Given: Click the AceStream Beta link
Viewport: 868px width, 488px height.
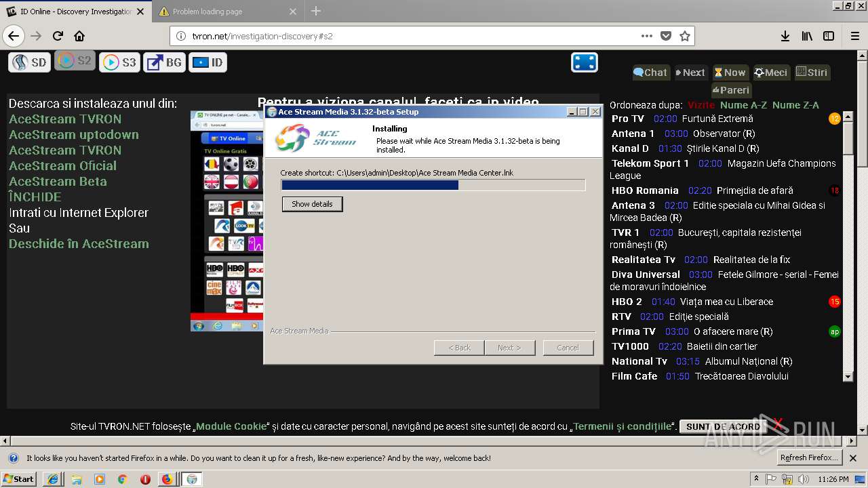Looking at the screenshot, I should 58,182.
